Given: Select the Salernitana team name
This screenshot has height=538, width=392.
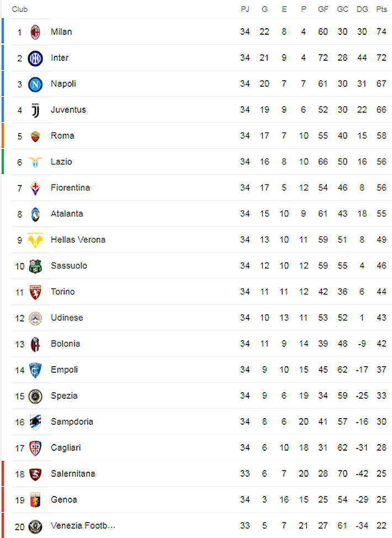Looking at the screenshot, I should coord(73,473).
